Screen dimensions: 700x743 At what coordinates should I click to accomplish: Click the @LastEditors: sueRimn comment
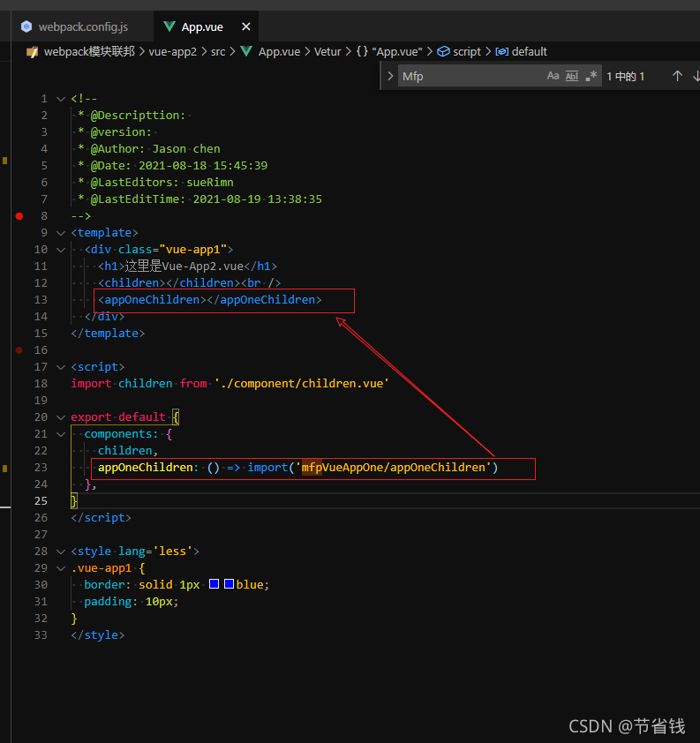(162, 183)
